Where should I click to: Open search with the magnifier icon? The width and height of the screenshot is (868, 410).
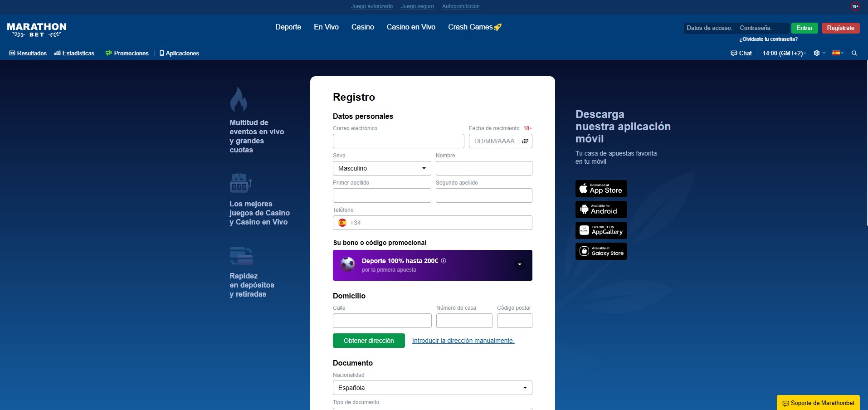tap(854, 53)
